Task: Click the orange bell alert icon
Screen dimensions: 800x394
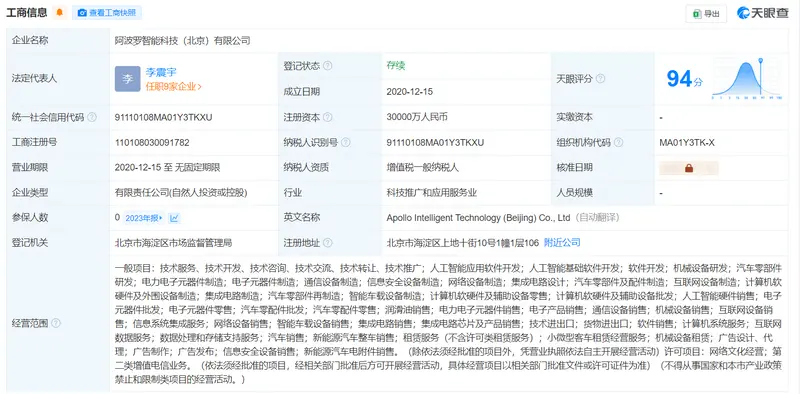Action: pyautogui.click(x=60, y=12)
